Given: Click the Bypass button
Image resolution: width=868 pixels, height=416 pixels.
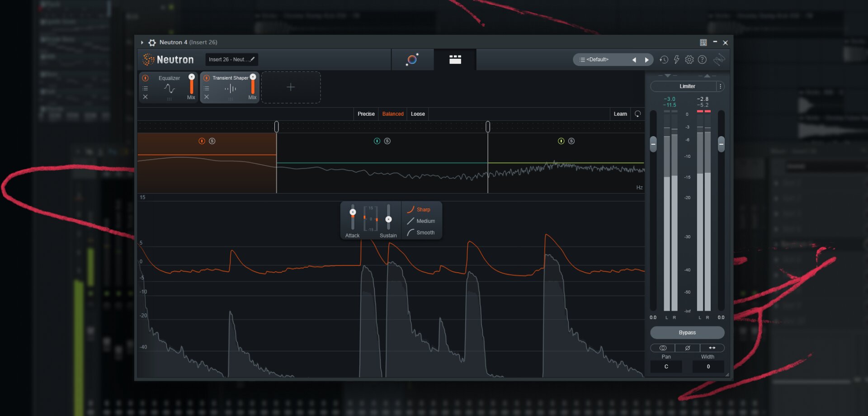Looking at the screenshot, I should [x=687, y=332].
